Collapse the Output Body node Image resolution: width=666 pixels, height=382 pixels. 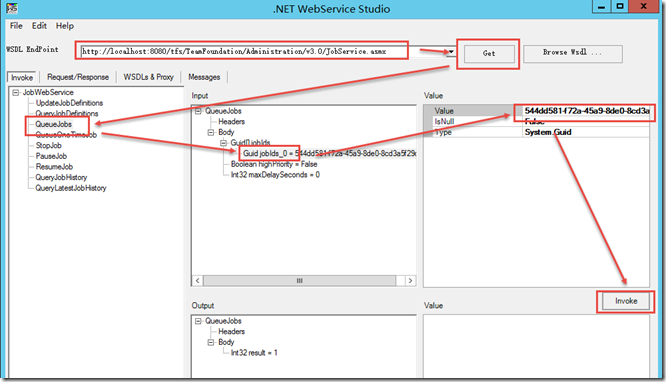point(211,342)
